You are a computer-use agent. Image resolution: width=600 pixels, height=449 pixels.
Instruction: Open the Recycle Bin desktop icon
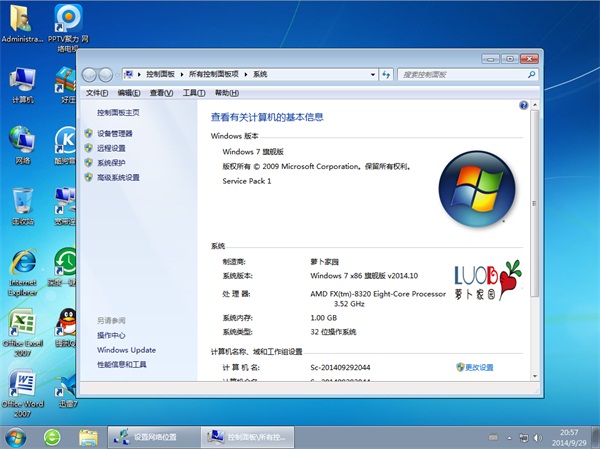[23, 206]
